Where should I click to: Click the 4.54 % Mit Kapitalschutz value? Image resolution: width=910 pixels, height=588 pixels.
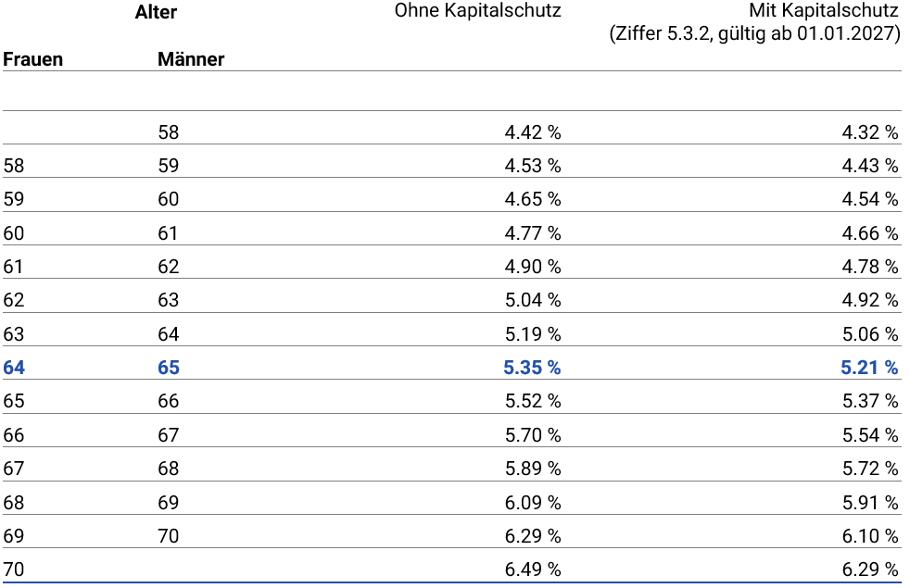click(869, 199)
